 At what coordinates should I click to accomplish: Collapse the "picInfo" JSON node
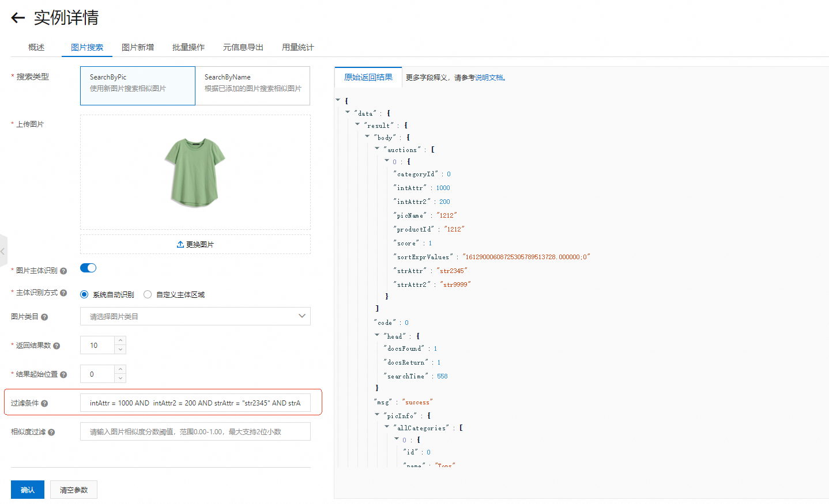click(x=377, y=415)
